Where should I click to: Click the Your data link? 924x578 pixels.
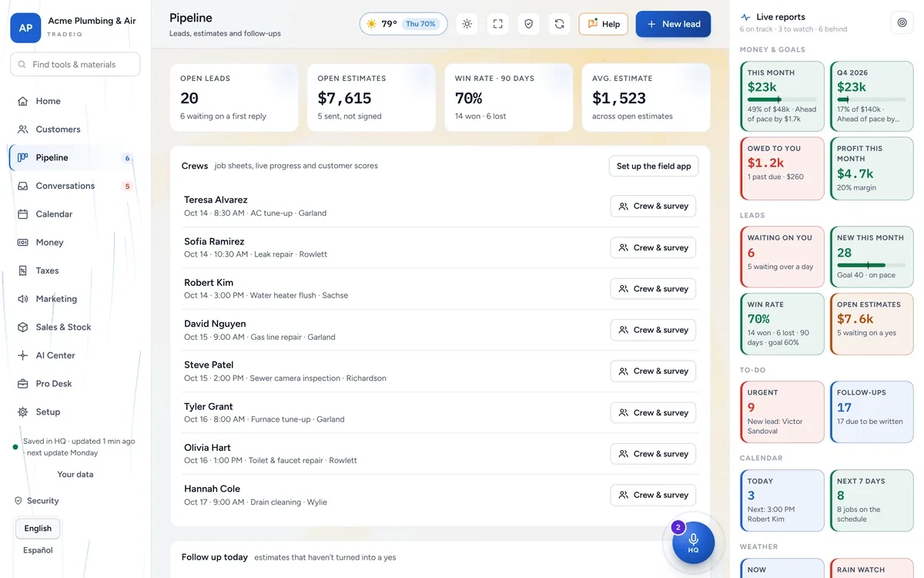[x=75, y=475]
